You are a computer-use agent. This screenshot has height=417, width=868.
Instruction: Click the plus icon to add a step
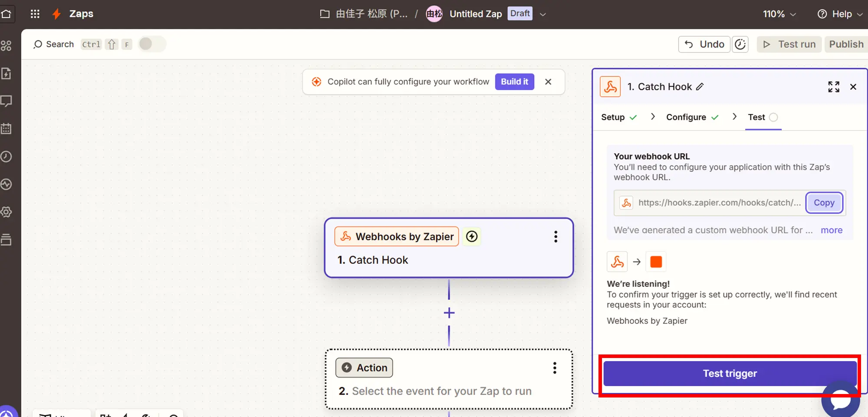coord(449,313)
